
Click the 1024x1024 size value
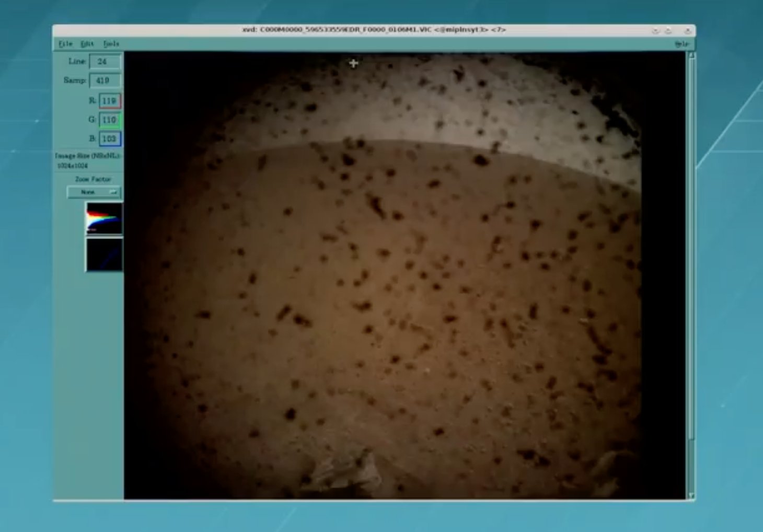click(x=73, y=166)
